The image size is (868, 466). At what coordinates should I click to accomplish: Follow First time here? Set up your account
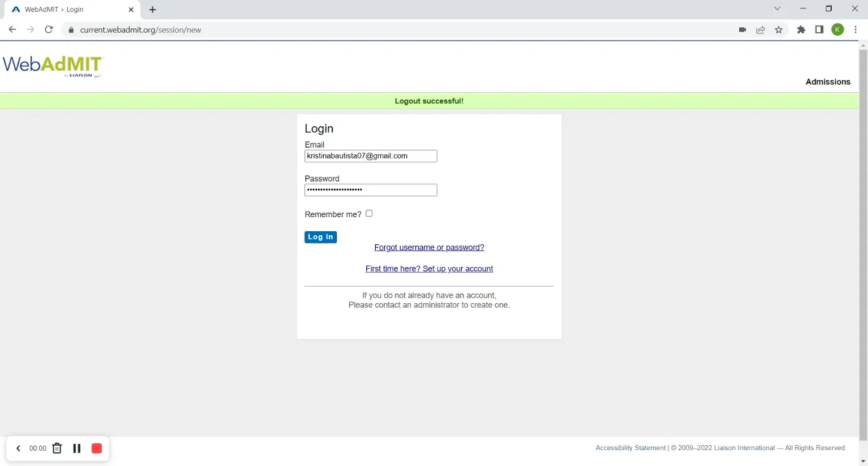pyautogui.click(x=429, y=269)
